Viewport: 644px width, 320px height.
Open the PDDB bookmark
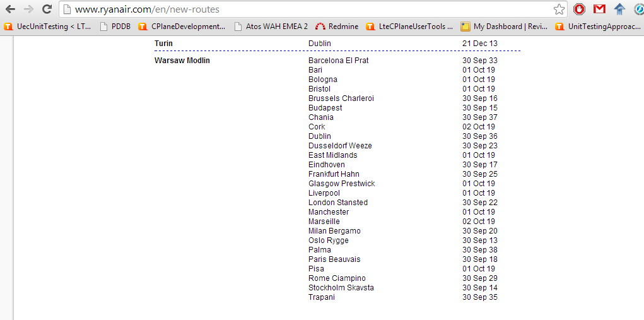pyautogui.click(x=115, y=27)
